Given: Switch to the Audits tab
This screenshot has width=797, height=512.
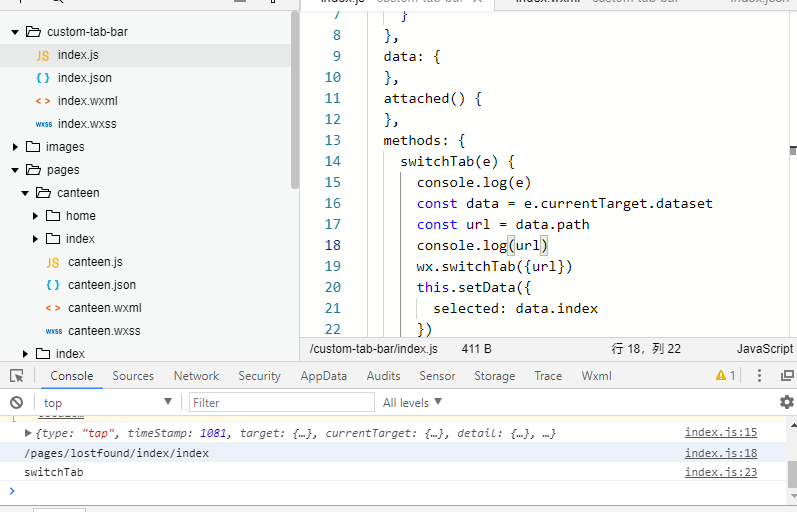Looking at the screenshot, I should point(383,376).
